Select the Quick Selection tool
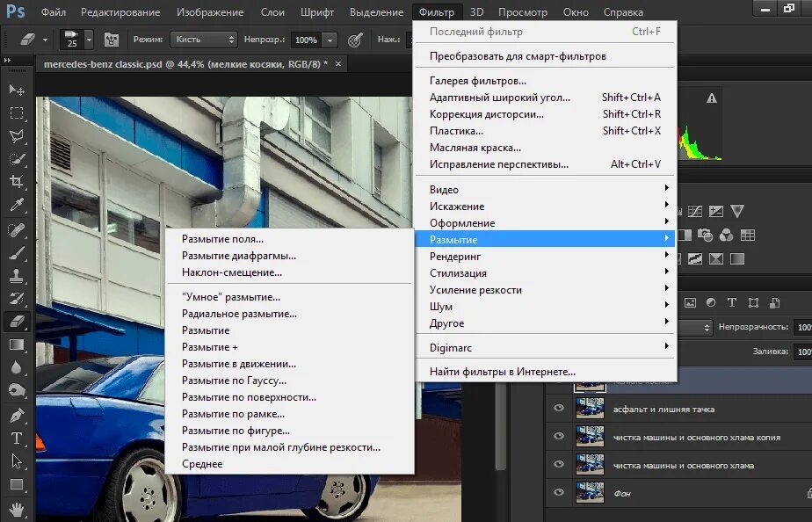 coord(17,158)
